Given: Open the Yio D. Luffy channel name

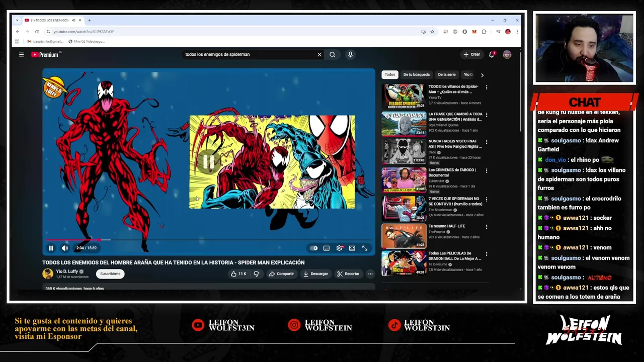Looking at the screenshot, I should point(66,271).
